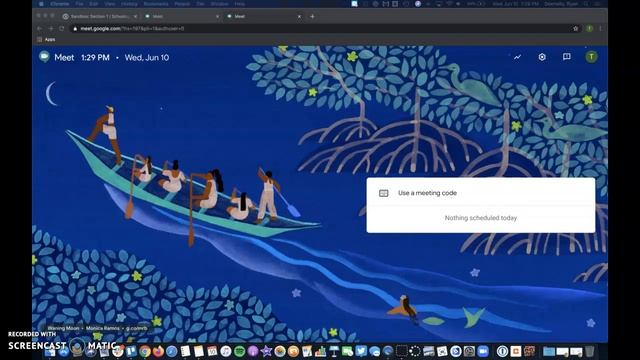Viewport: 640px width, 360px height.
Task: Open Calendar from the dock
Action: pyautogui.click(x=212, y=351)
